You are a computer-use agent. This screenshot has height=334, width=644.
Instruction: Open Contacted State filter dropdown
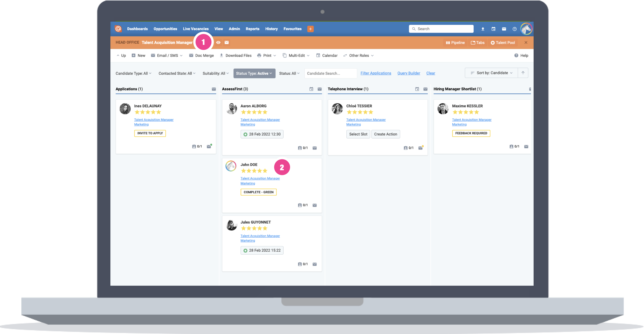177,73
